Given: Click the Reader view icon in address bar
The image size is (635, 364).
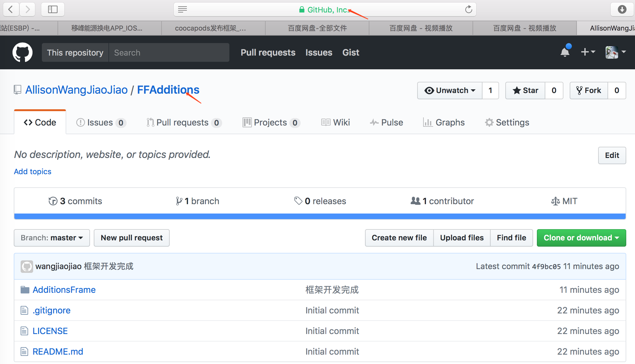Looking at the screenshot, I should (x=182, y=9).
